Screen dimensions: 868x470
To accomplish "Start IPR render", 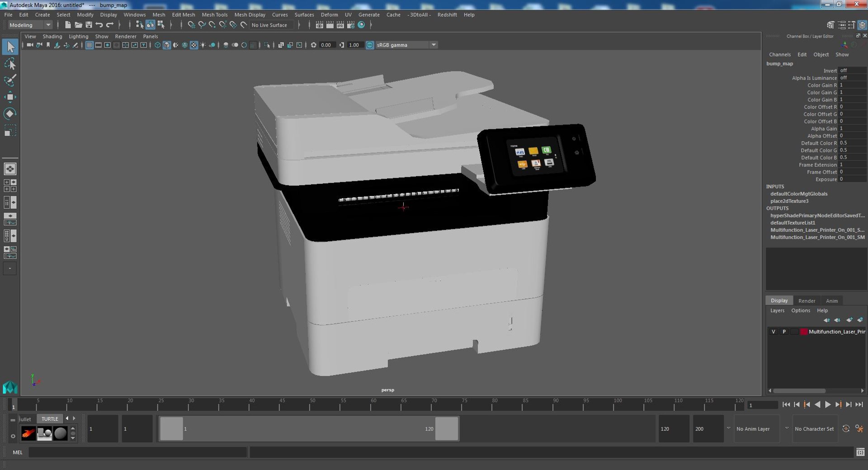I will click(x=340, y=25).
